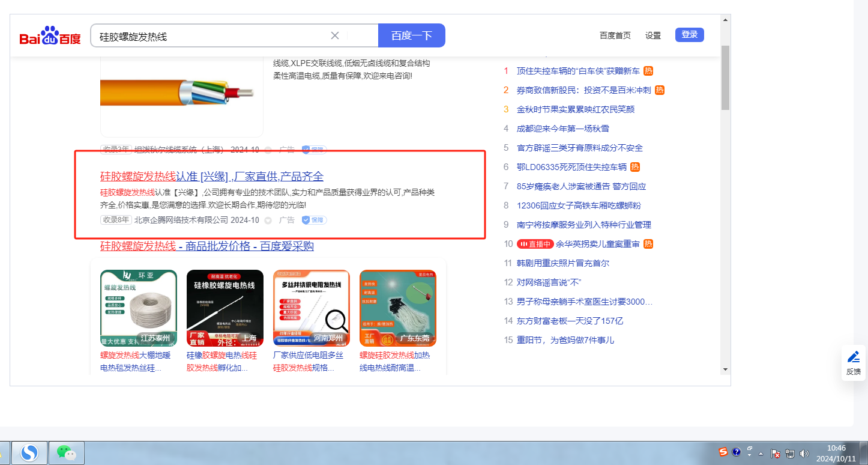Open the Action Center flag icon

(x=776, y=454)
